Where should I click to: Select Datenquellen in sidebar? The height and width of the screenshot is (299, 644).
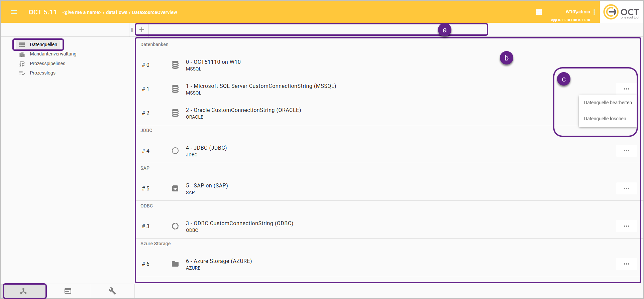(x=43, y=44)
